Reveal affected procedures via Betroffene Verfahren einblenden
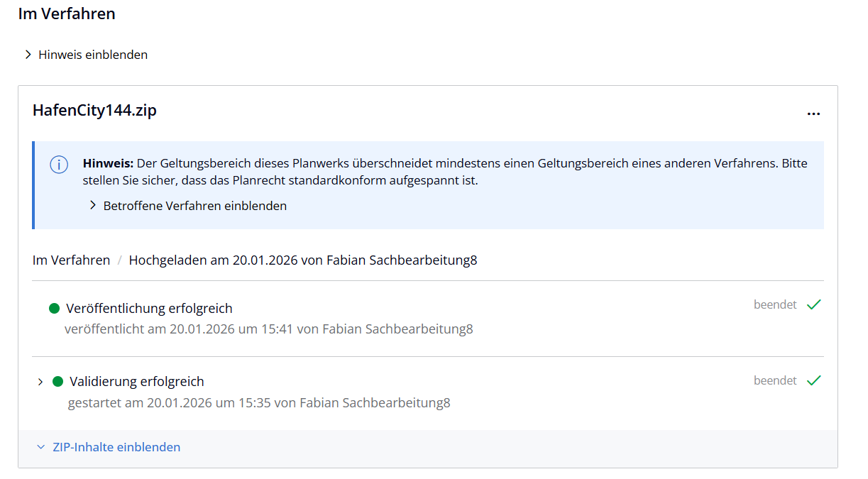Screen dimensions: 868x479 click(x=195, y=206)
